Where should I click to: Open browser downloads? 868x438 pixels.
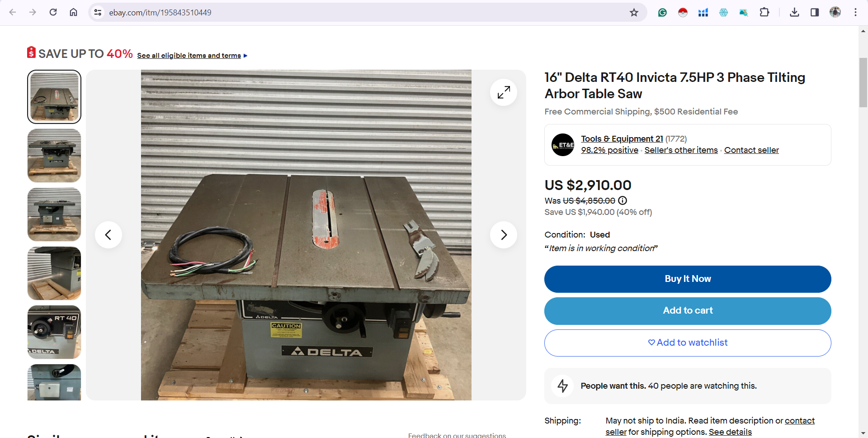point(794,12)
